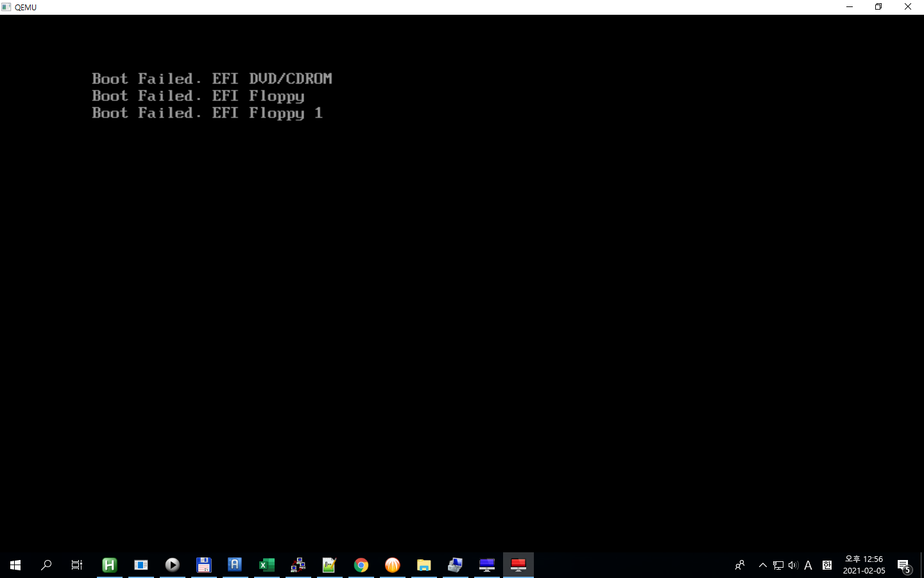Toggle the Korean input language indicator
924x578 pixels.
827,565
